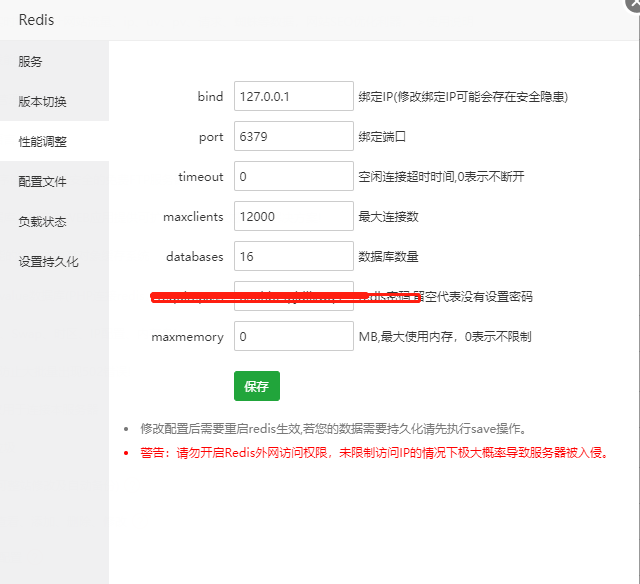This screenshot has height=584, width=640.
Task: Switch to 版本切换 tab
Action: [x=54, y=101]
